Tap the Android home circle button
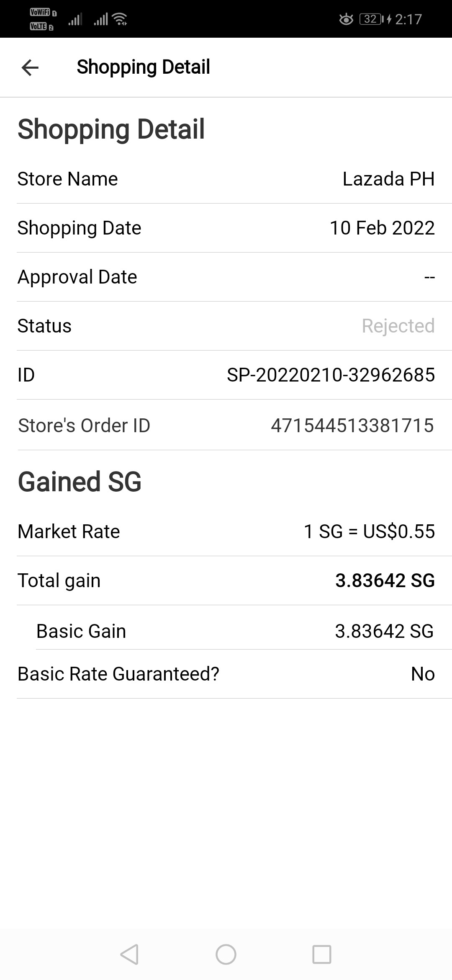The image size is (452, 980). tap(226, 954)
